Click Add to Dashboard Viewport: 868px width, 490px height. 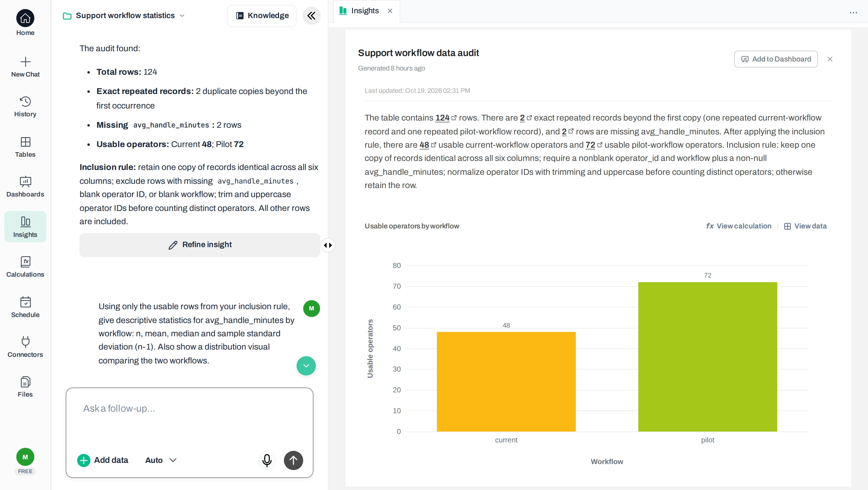[776, 59]
